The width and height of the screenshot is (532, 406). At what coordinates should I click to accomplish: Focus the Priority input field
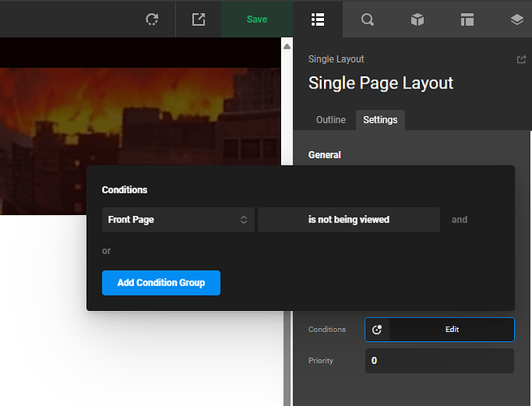click(x=439, y=361)
